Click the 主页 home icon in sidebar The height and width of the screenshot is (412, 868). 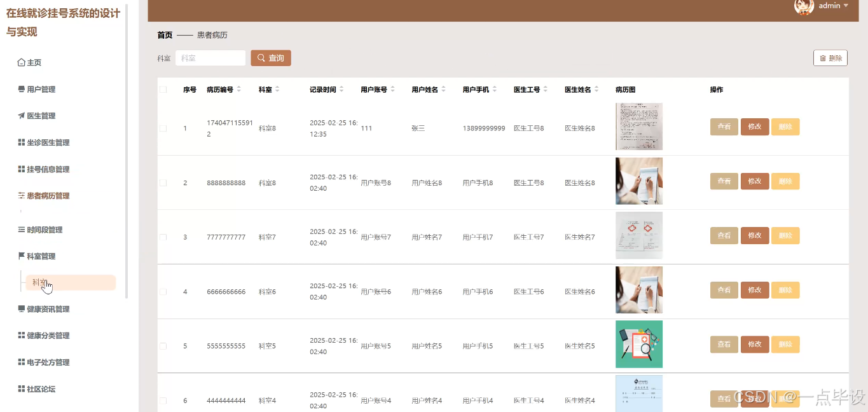tap(22, 62)
